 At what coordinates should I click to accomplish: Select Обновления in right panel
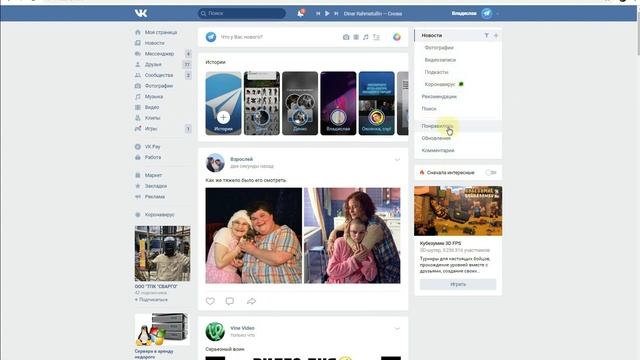click(436, 138)
